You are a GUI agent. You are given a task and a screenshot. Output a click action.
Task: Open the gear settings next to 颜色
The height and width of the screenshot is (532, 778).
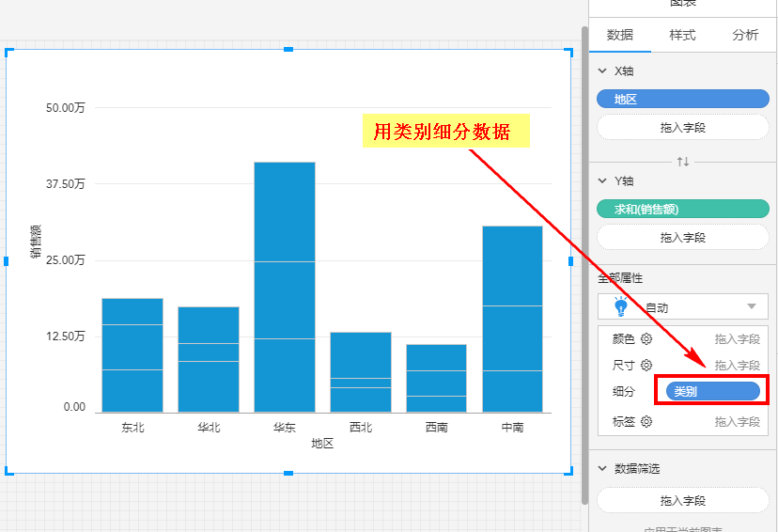point(646,339)
